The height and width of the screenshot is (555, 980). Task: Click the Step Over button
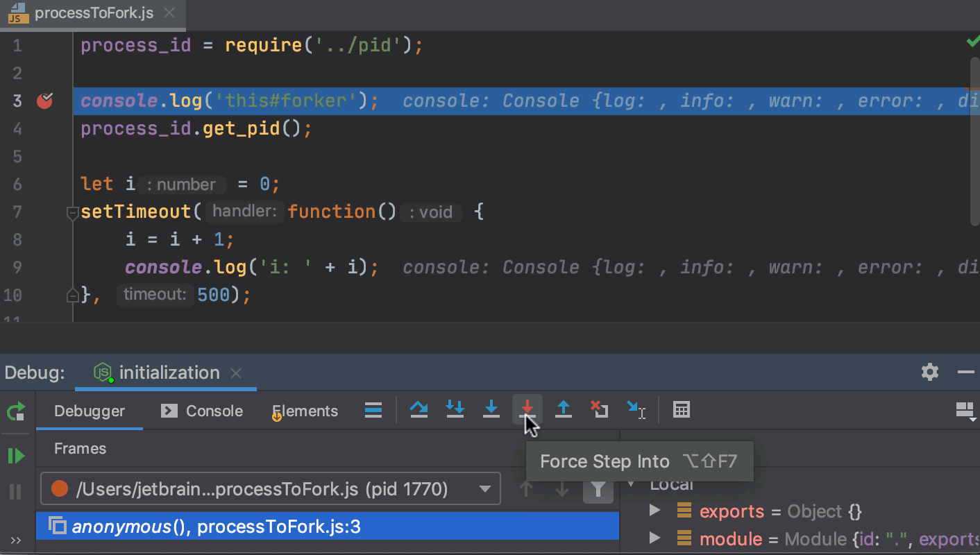click(419, 411)
